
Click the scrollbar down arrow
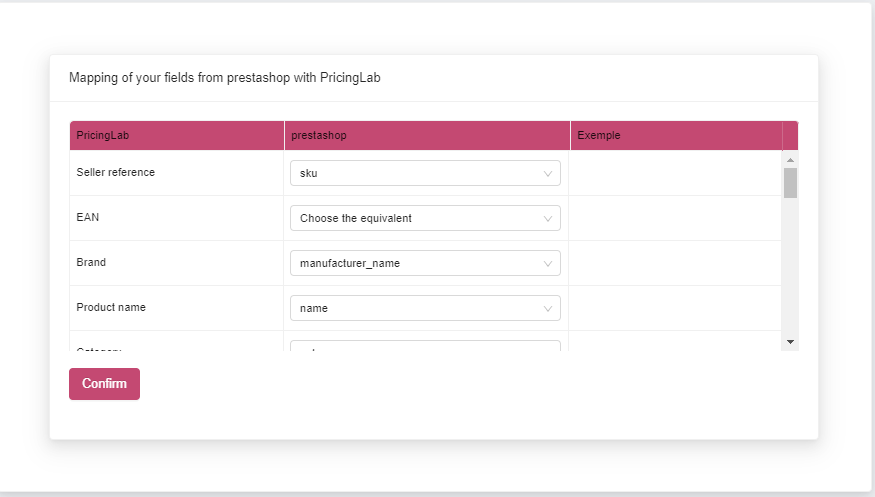(x=790, y=342)
